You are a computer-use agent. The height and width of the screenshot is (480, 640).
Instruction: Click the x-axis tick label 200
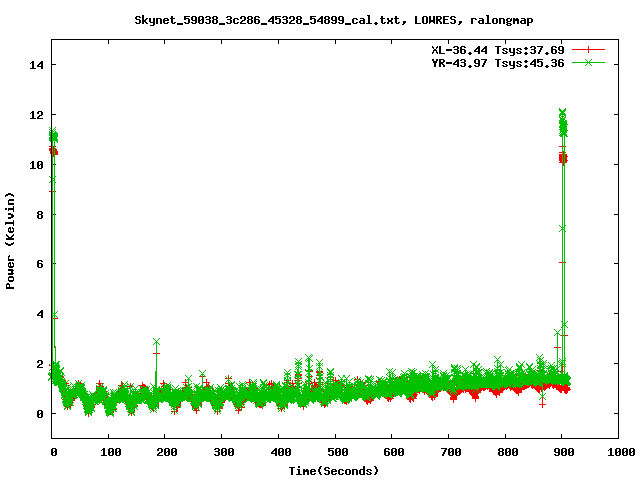167,452
